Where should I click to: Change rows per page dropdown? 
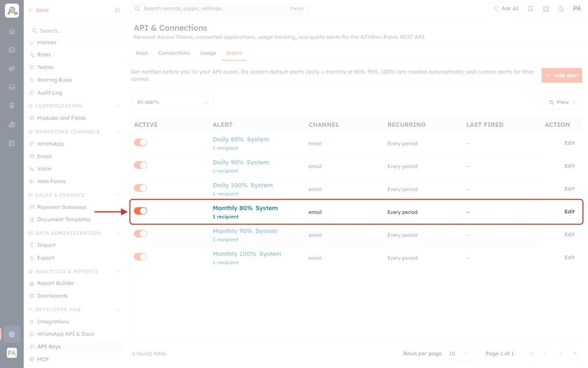pos(459,353)
